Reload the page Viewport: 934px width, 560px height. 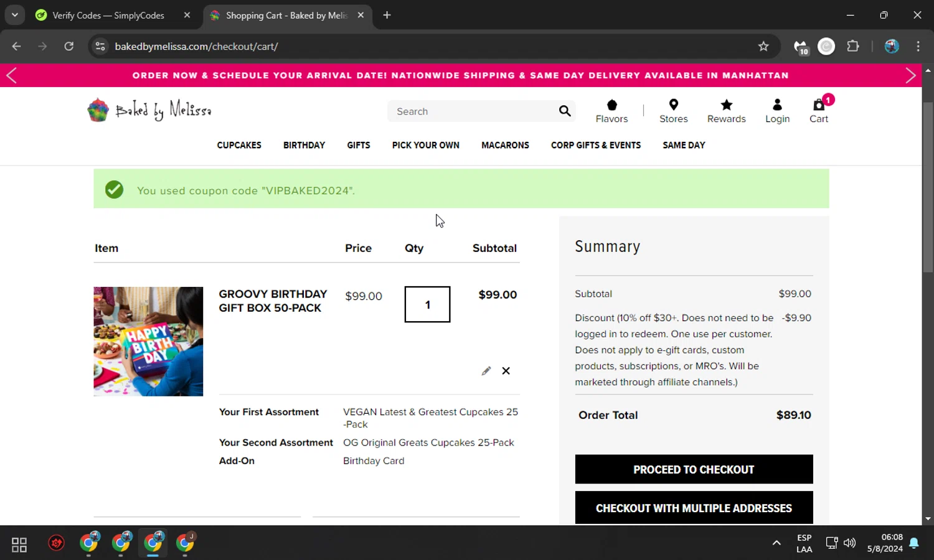[68, 46]
